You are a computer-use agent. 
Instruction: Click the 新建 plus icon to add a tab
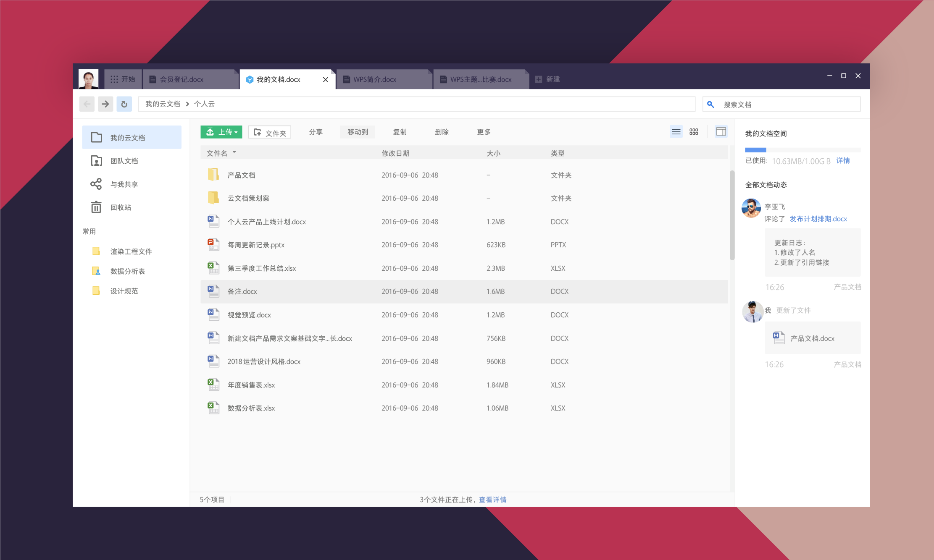538,79
